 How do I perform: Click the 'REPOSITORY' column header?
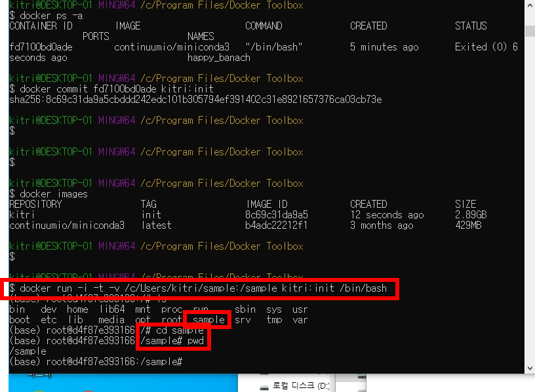coord(35,205)
